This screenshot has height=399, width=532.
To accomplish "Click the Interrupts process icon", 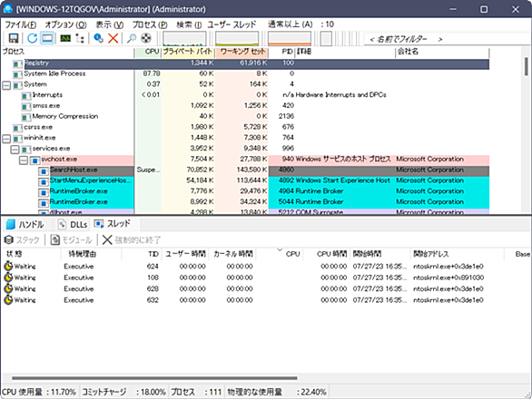I will tap(26, 96).
